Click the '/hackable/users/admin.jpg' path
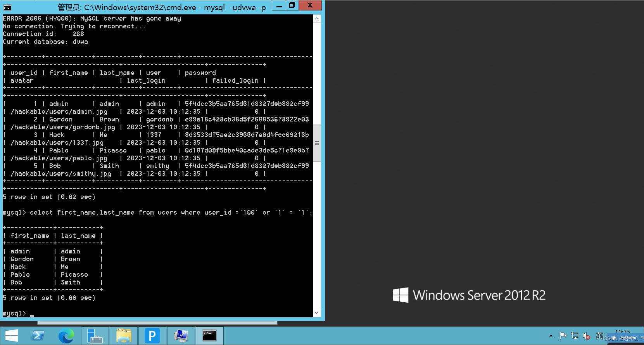This screenshot has height=345, width=644. [x=59, y=112]
